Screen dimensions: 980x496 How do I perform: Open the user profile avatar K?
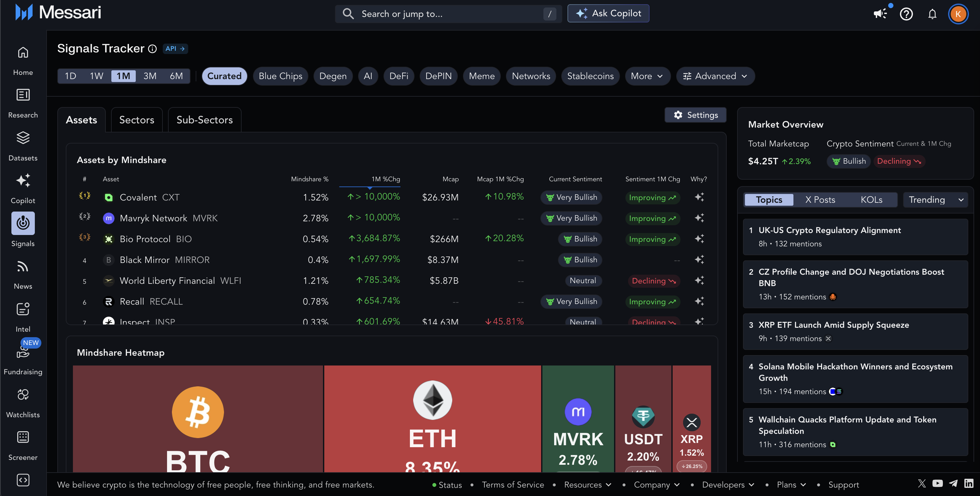[x=958, y=14]
